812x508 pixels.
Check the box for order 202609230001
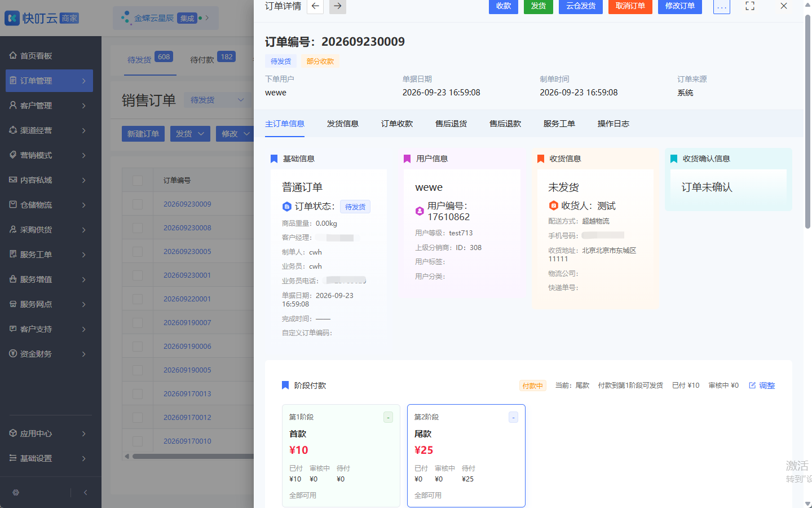pos(138,275)
